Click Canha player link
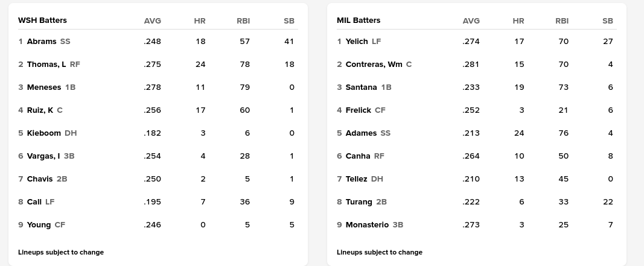 click(x=358, y=156)
